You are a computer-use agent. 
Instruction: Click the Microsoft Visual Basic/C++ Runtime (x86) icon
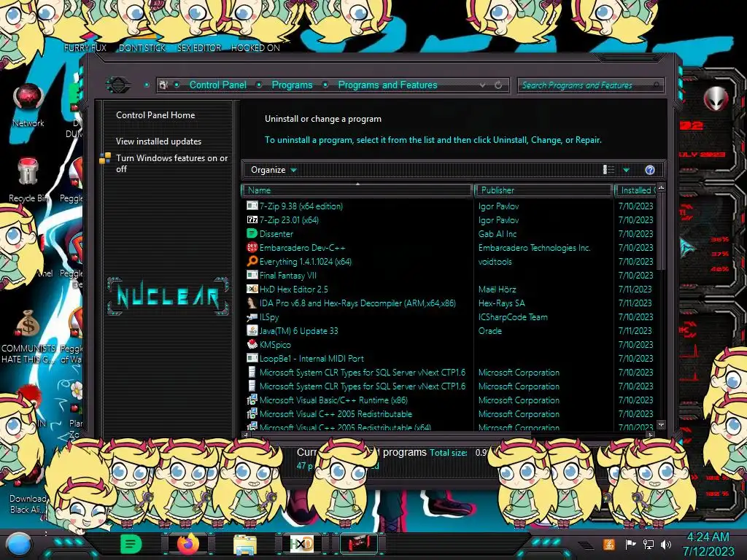tap(252, 400)
